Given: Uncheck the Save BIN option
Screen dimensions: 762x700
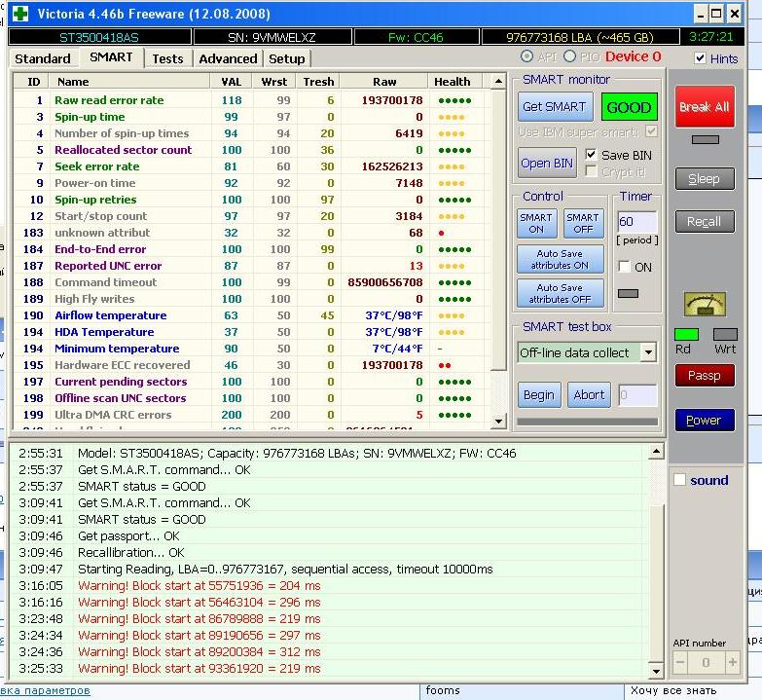Looking at the screenshot, I should coord(591,155).
